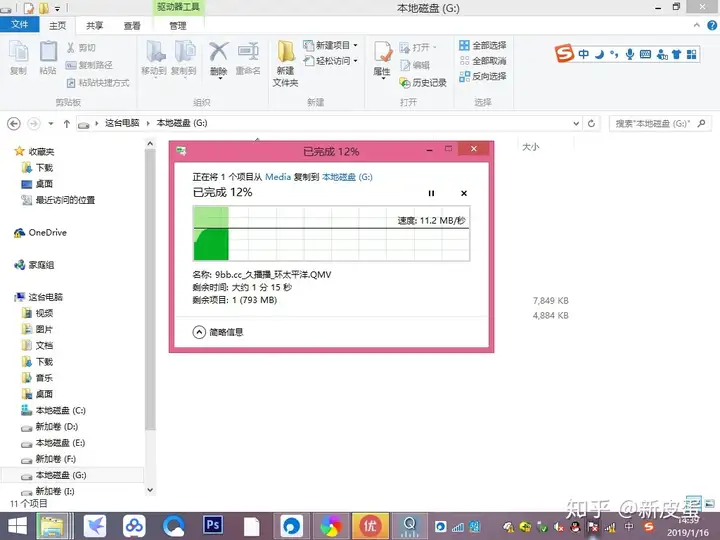Viewport: 720px width, 540px height.
Task: Expand the address bar history dropdown
Action: (576, 124)
